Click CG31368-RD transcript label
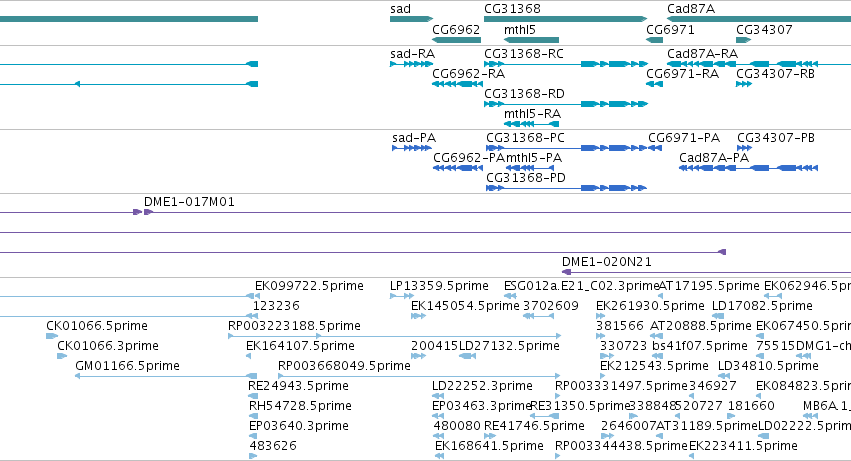 click(x=524, y=94)
